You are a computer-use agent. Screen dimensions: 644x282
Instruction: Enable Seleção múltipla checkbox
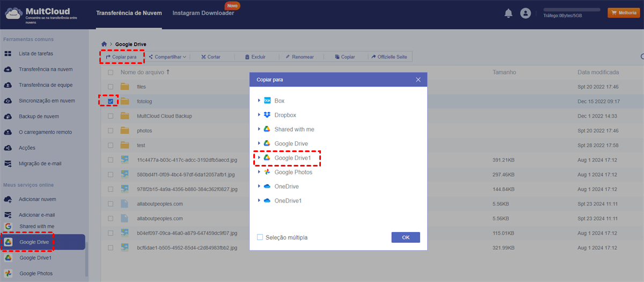(260, 237)
